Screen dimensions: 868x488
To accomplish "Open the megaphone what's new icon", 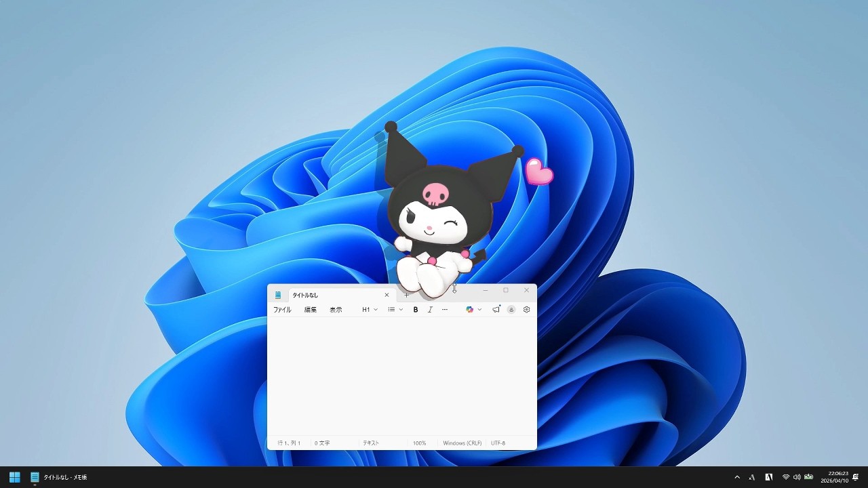I will 496,310.
